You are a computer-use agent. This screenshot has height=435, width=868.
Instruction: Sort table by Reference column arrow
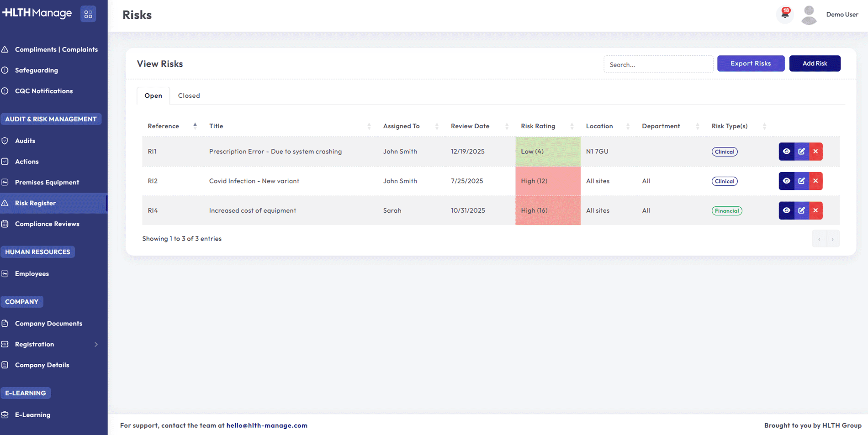pos(195,126)
